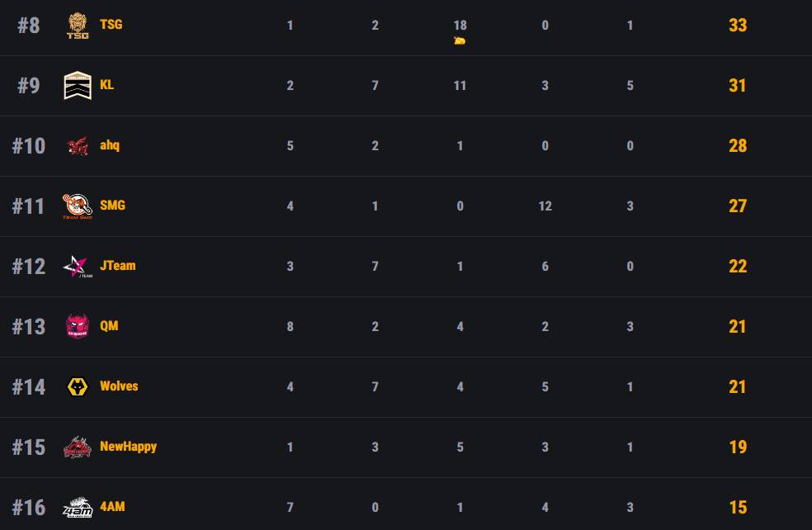
Task: Click TSG's total score of 33
Action: (x=737, y=25)
